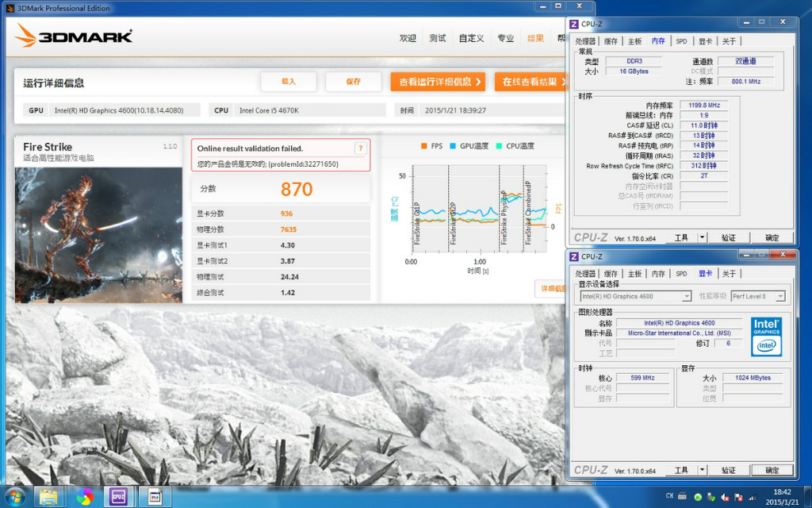This screenshot has height=508, width=812.
Task: Open Perf Level 0 dropdown
Action: pos(758,296)
